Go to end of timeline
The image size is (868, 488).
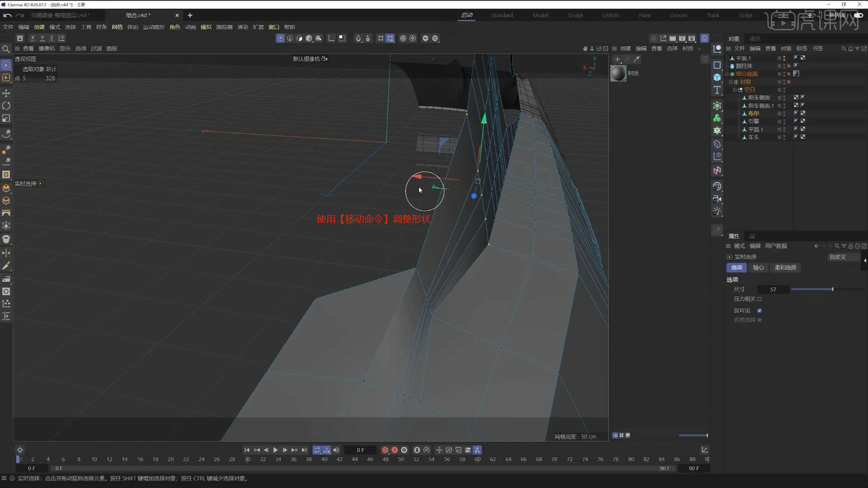click(x=304, y=450)
